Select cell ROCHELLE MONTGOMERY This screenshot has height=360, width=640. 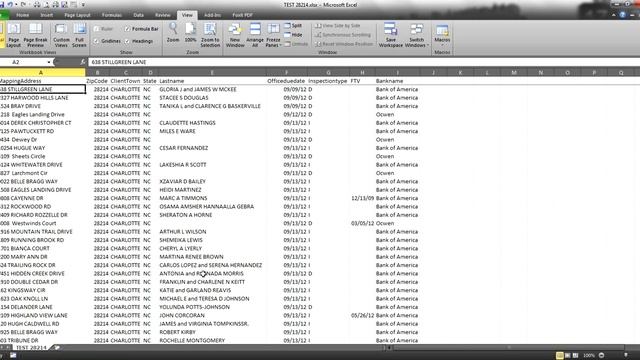pyautogui.click(x=211, y=340)
